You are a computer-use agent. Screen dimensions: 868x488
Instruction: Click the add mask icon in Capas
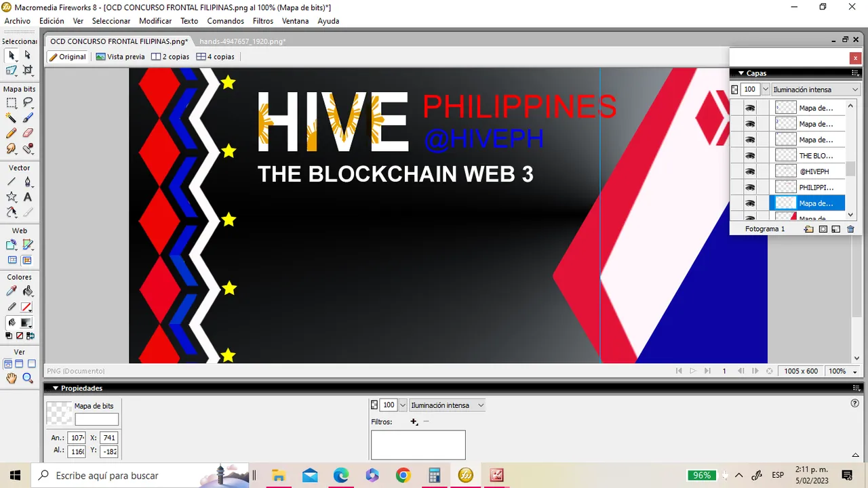pos(823,229)
